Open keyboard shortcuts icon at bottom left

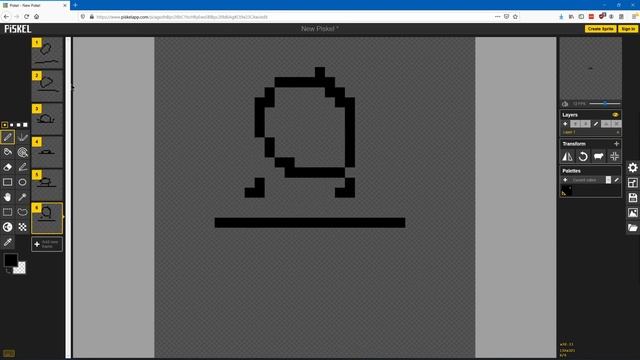(x=9, y=353)
